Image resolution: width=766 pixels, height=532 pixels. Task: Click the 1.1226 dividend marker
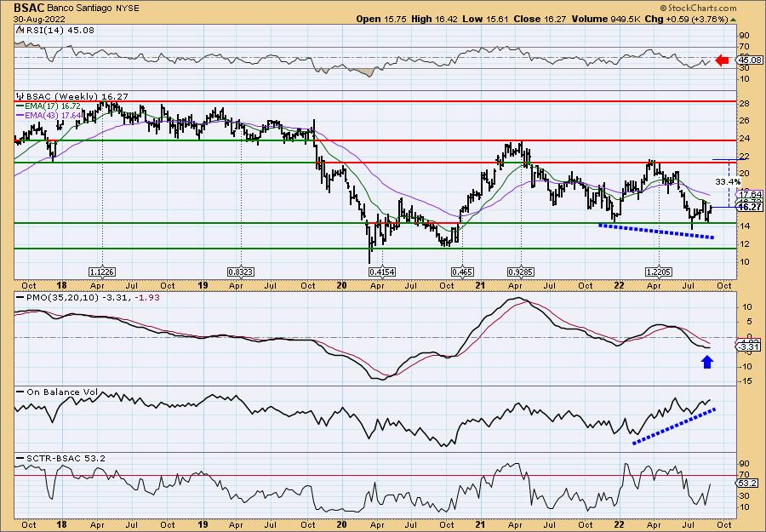point(102,272)
